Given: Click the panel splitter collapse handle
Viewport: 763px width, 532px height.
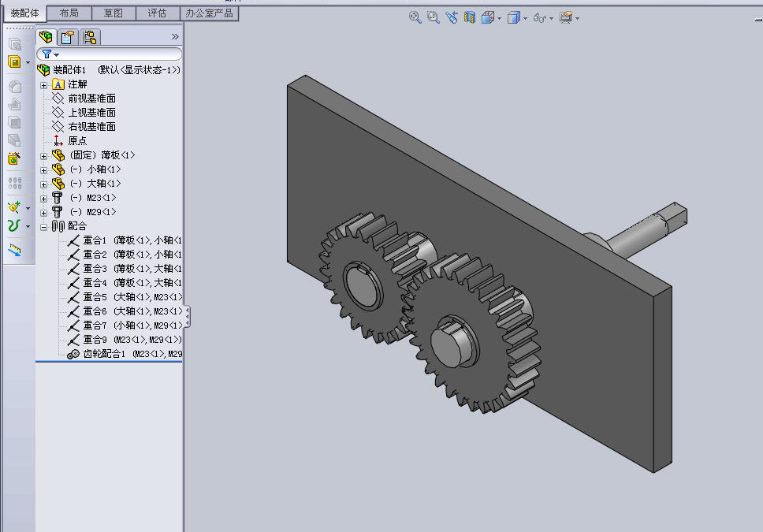Looking at the screenshot, I should [188, 316].
